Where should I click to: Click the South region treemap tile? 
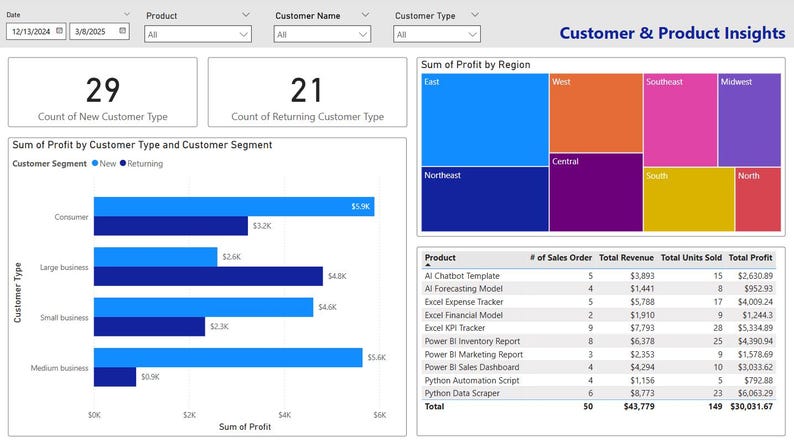pyautogui.click(x=689, y=199)
